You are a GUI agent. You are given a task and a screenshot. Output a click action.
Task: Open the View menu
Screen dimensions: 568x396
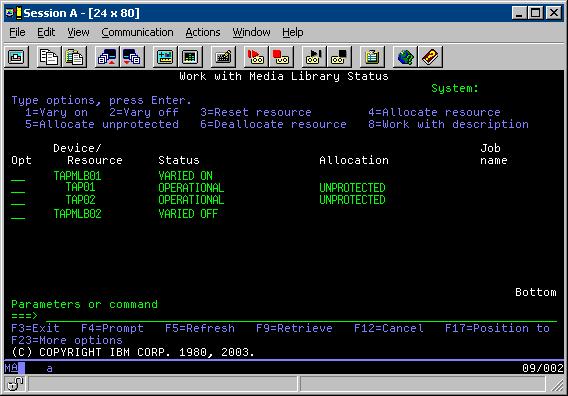[x=78, y=33]
